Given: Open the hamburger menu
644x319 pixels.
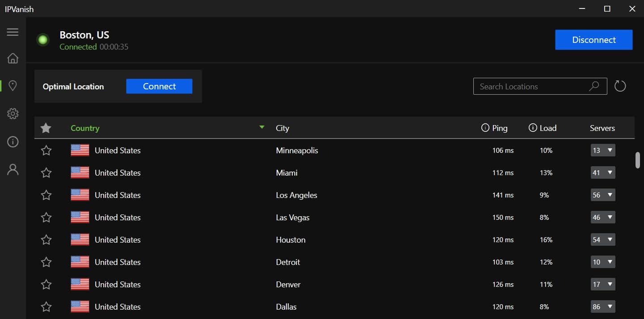Looking at the screenshot, I should coord(13,32).
